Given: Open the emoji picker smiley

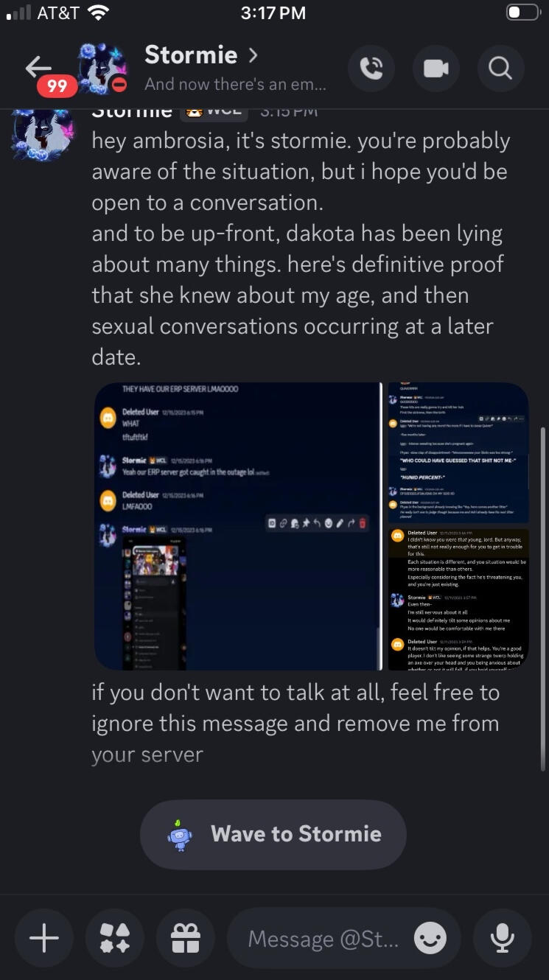Looking at the screenshot, I should click(x=430, y=939).
